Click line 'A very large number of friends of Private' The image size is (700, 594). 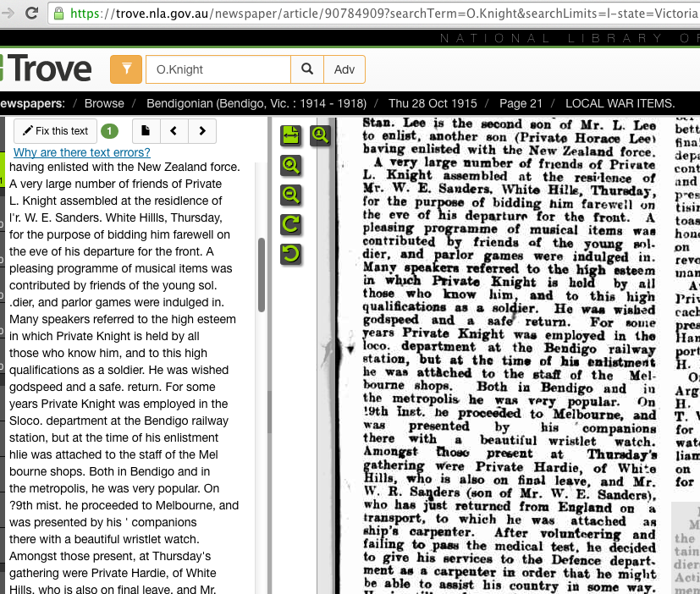116,184
